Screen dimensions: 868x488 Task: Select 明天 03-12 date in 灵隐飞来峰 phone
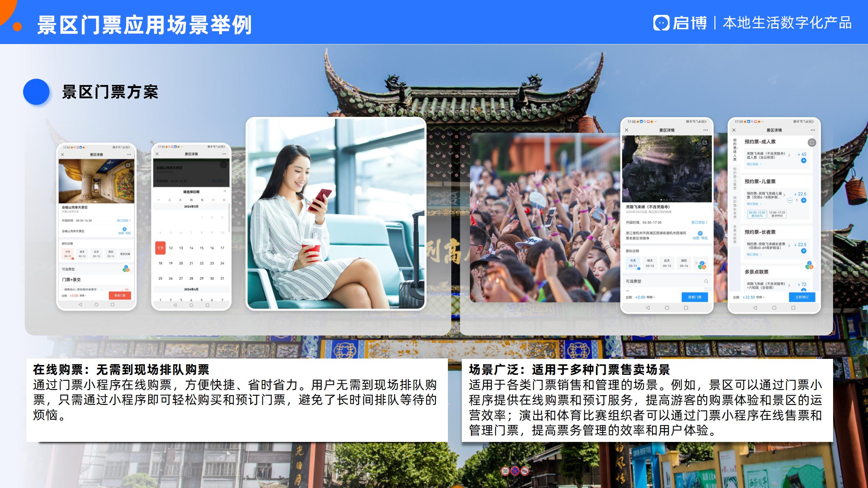pos(650,263)
